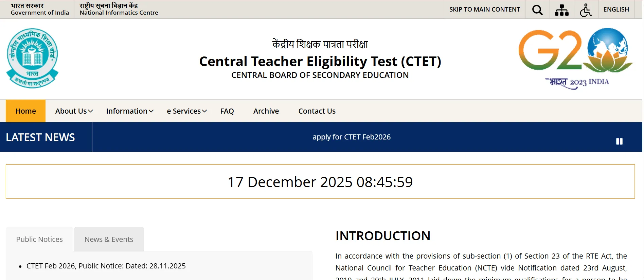Click SKIP TO MAIN CONTENT
The height and width of the screenshot is (280, 644).
click(x=484, y=9)
